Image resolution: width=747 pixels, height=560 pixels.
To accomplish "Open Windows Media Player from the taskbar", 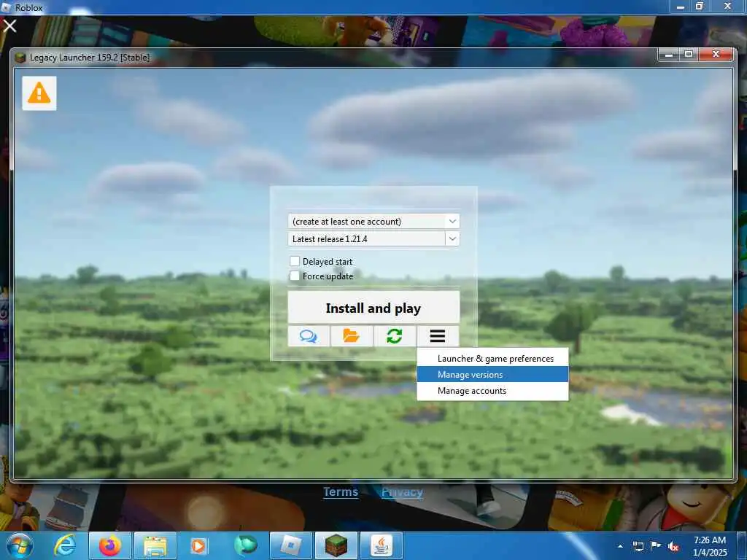I will coord(200,545).
